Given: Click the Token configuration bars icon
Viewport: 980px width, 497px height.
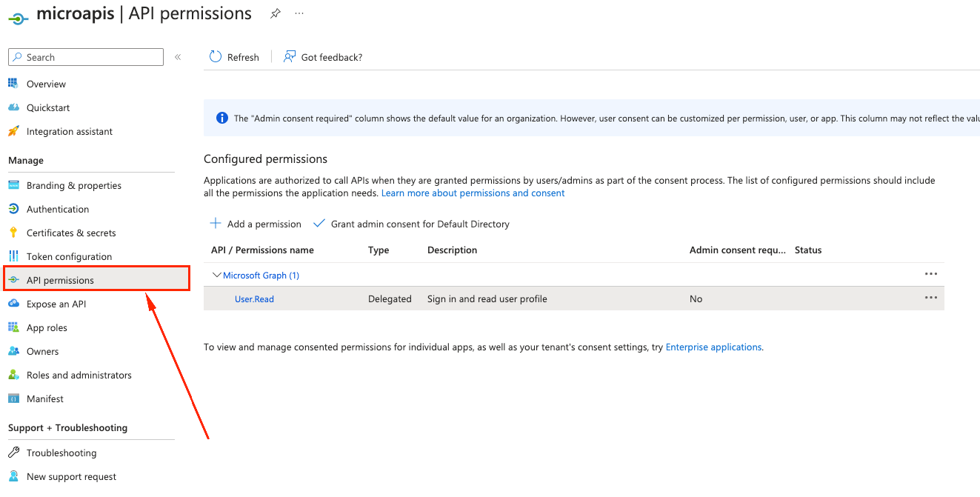Looking at the screenshot, I should (13, 256).
